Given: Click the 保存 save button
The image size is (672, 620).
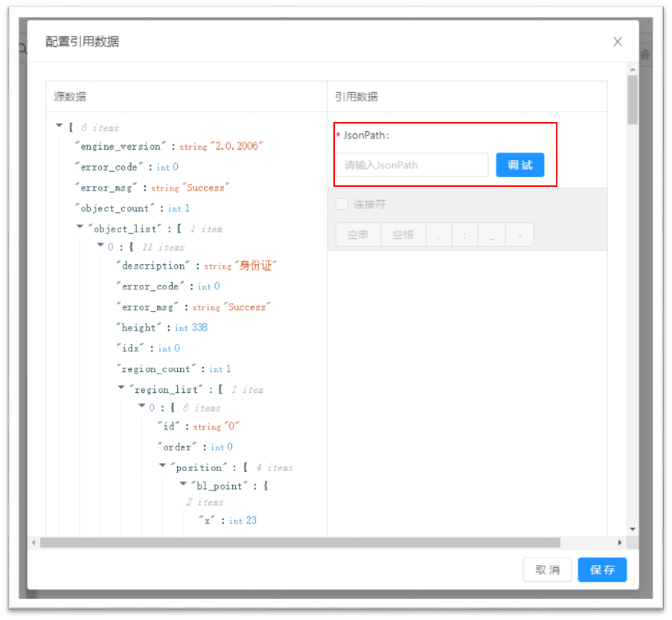Looking at the screenshot, I should 602,569.
